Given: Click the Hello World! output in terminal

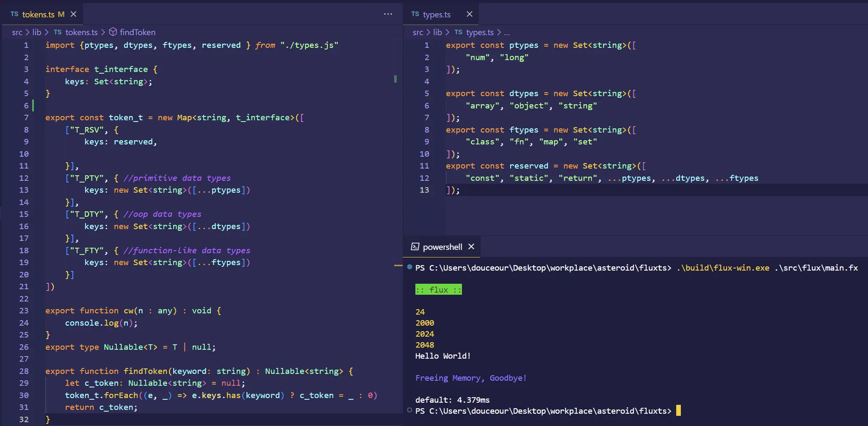Looking at the screenshot, I should click(443, 356).
